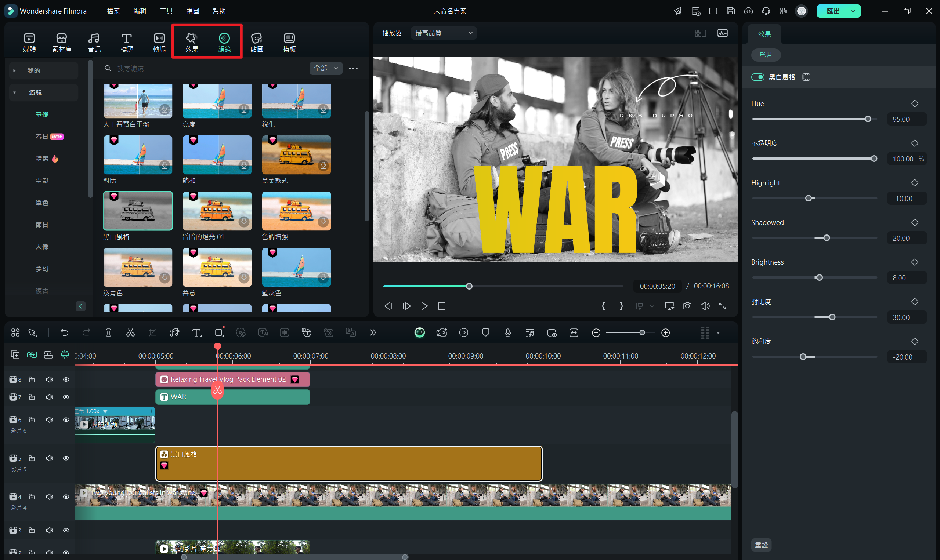Viewport: 940px width, 560px height.
Task: Hide track 5 with the eye icon
Action: 66,458
